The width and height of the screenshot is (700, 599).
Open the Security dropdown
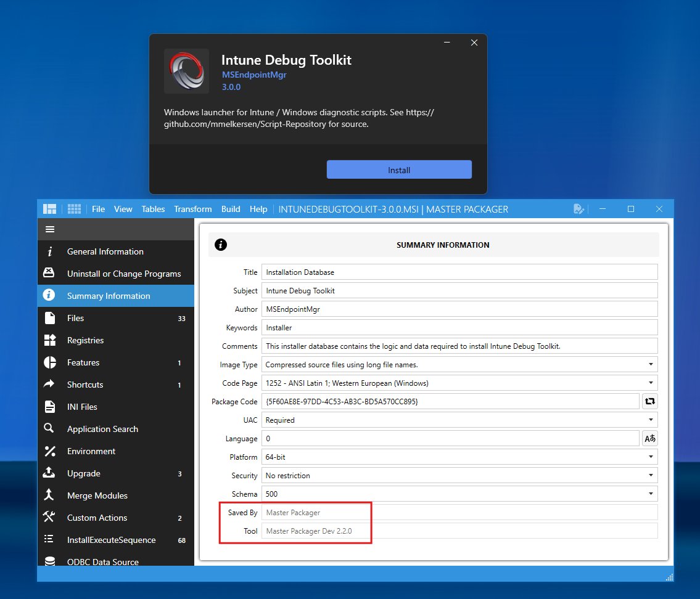pos(459,476)
